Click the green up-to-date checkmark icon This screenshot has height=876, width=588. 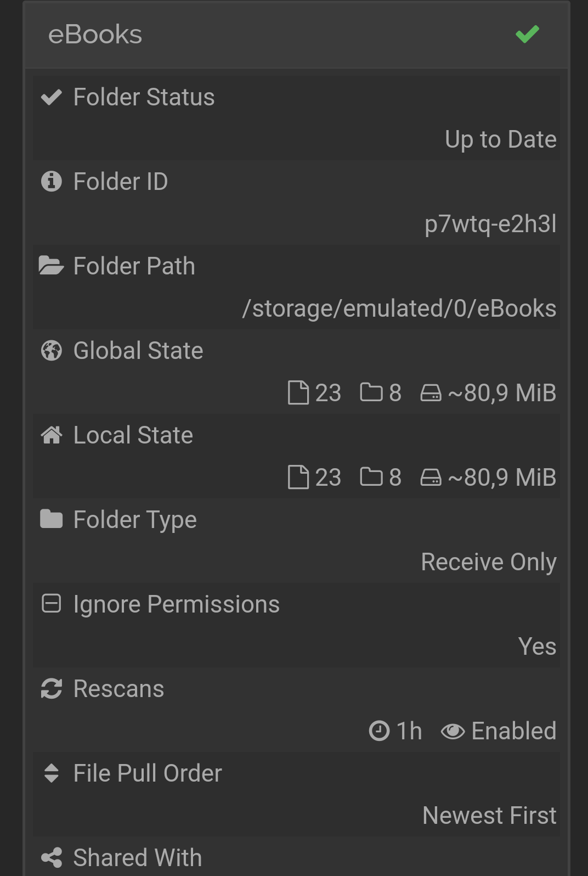(527, 35)
